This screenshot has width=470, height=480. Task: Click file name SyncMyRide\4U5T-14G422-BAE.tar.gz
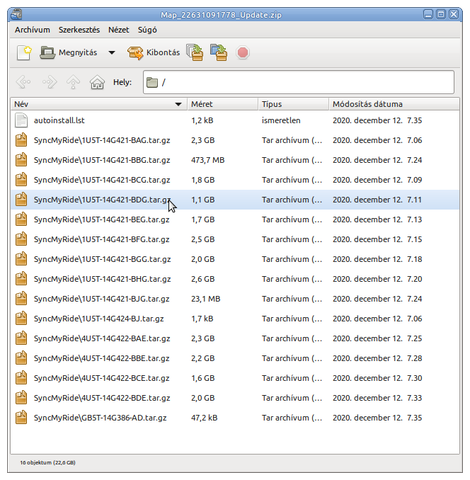click(102, 339)
